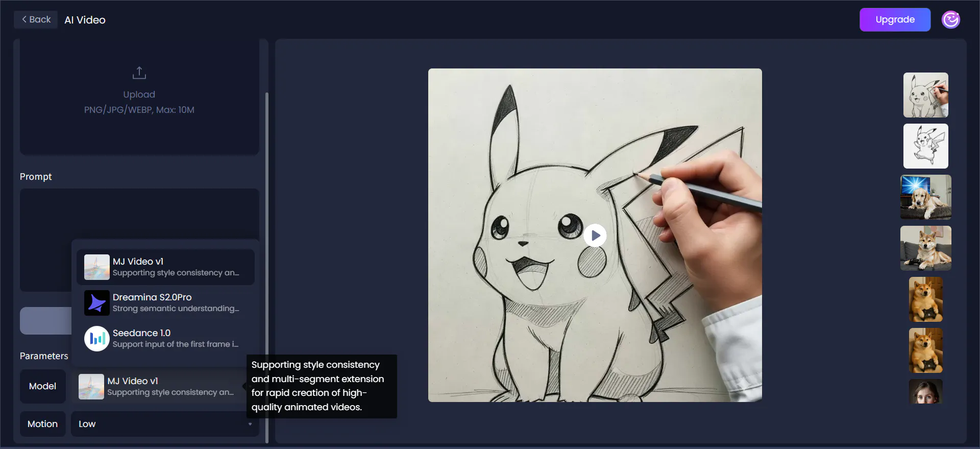Click the Parameters heading
The height and width of the screenshot is (449, 980).
click(x=44, y=356)
